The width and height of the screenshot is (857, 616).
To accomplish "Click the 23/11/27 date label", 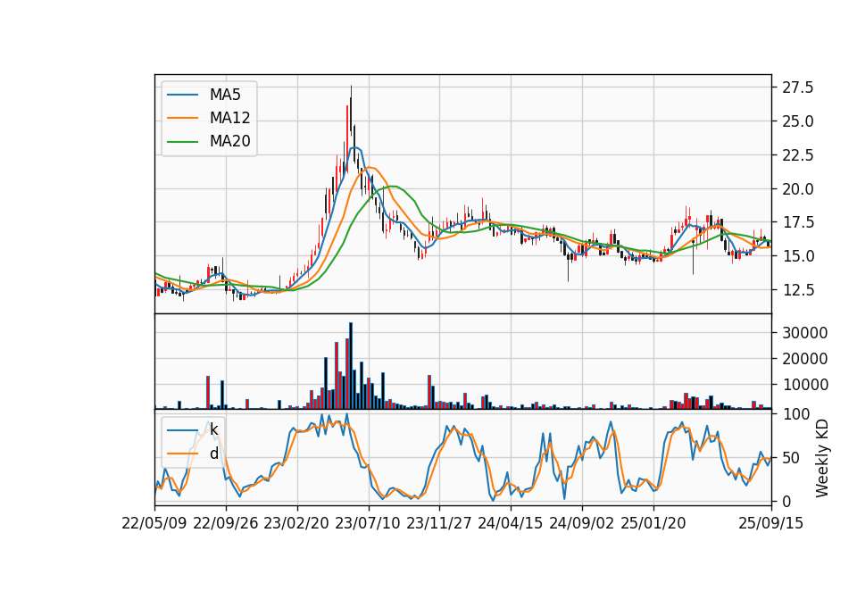I will [x=439, y=523].
